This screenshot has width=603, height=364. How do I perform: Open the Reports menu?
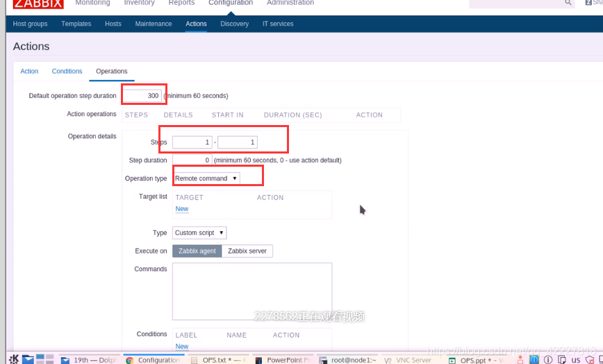181,3
